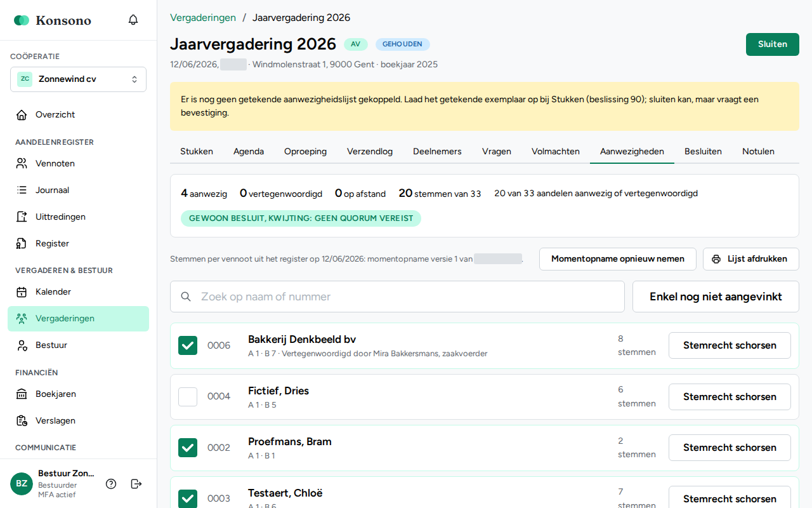Open the Notulen tab
This screenshot has height=508, width=812.
[x=758, y=152]
